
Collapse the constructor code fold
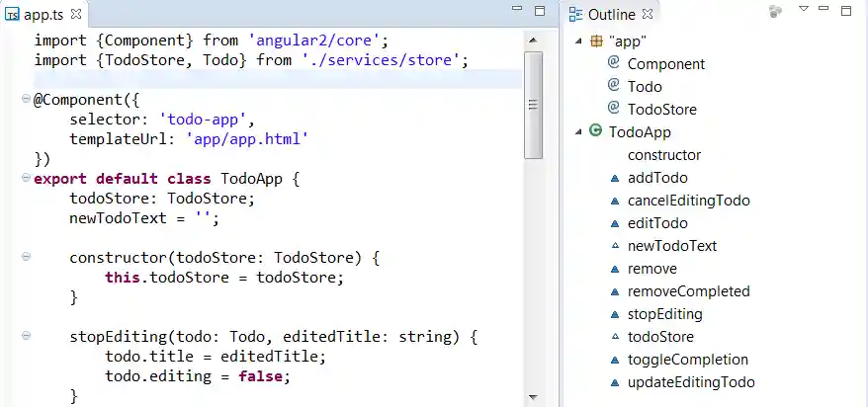[x=26, y=257]
